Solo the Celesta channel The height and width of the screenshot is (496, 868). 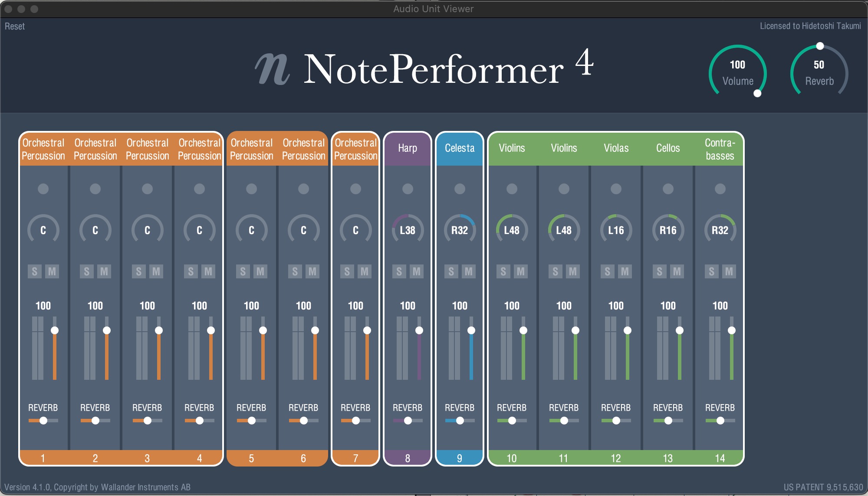pyautogui.click(x=451, y=271)
